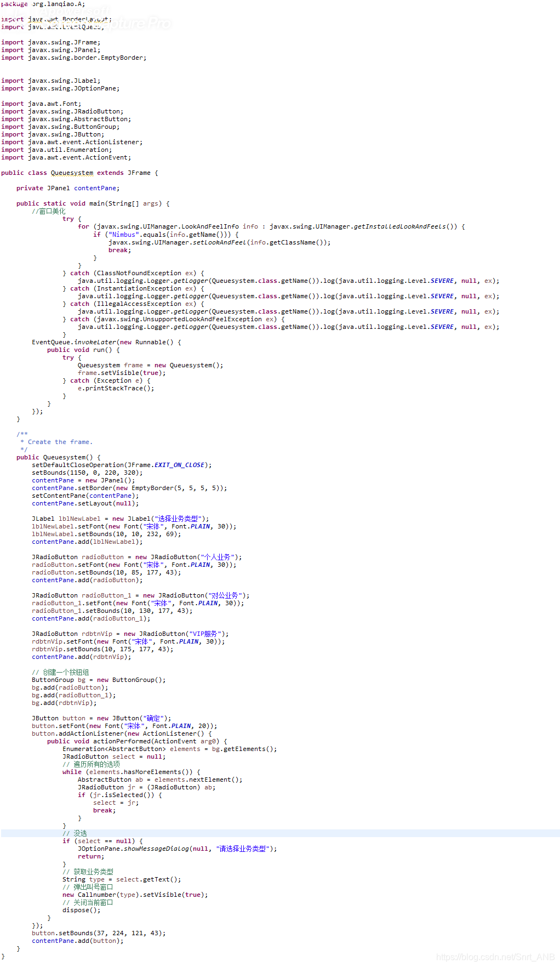Click 'EventQueue.invokeLater(new Runnable()' line
The image size is (560, 967).
106,342
